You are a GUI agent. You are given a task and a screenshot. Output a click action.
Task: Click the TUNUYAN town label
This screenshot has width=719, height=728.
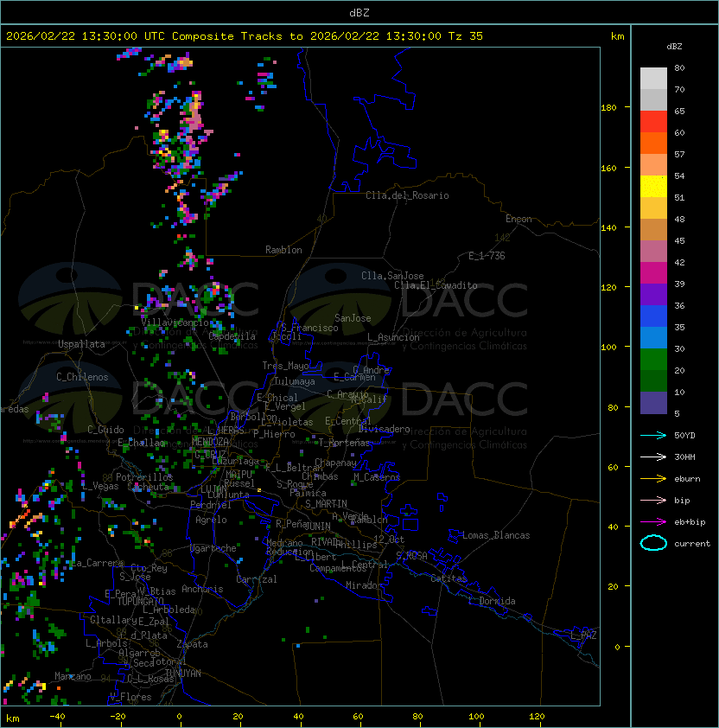tap(183, 674)
